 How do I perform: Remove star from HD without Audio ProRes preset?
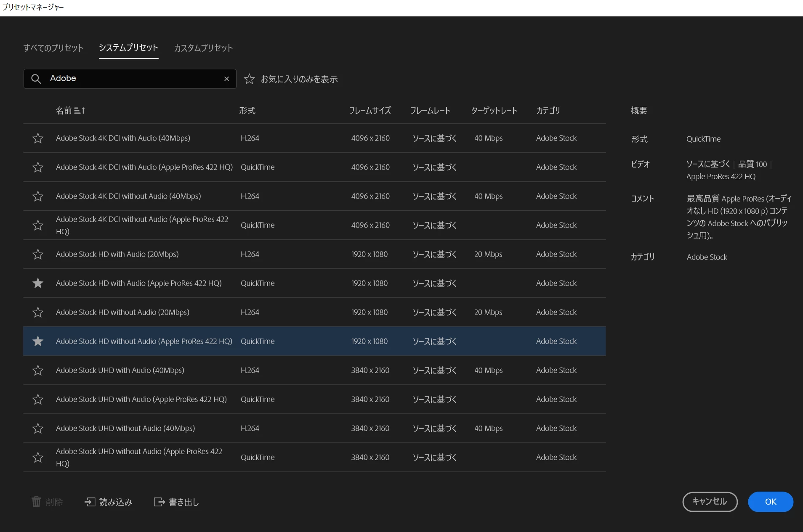click(x=38, y=341)
